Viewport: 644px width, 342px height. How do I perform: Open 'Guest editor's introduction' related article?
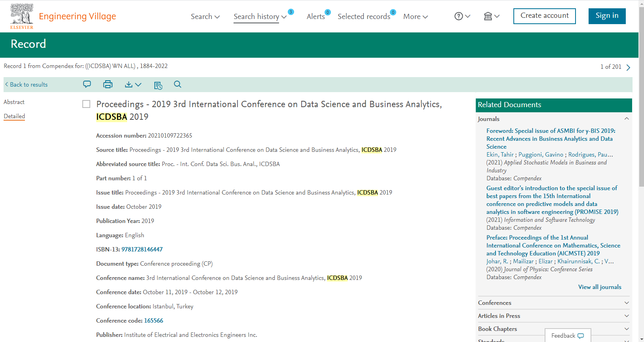[552, 200]
